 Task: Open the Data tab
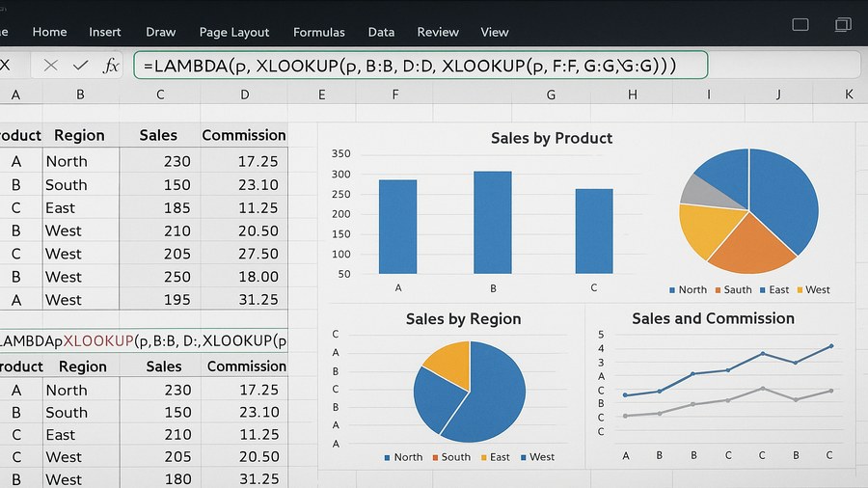[x=381, y=32]
